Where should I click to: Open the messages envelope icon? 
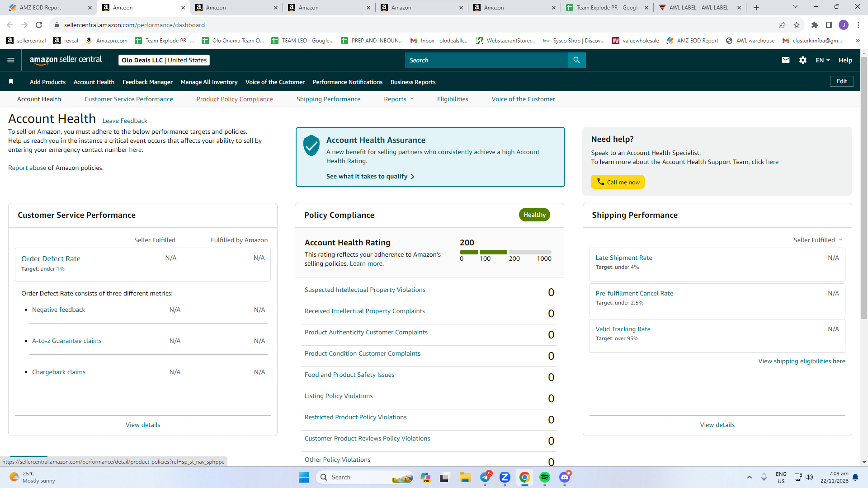pyautogui.click(x=786, y=60)
